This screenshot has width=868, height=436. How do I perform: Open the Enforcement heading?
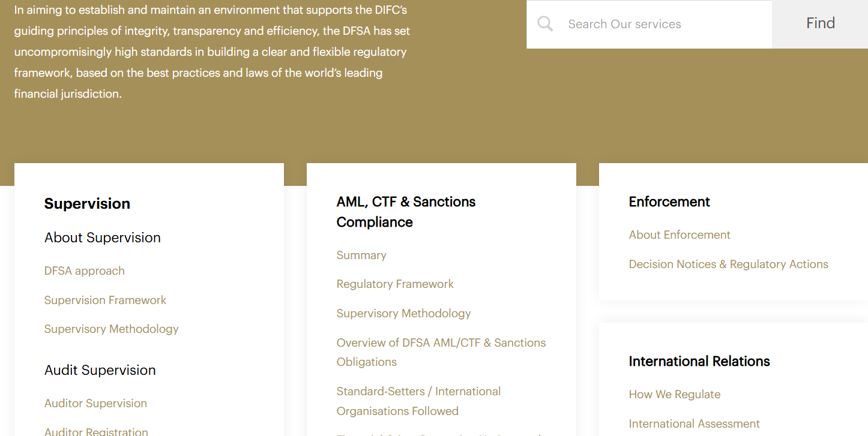click(669, 202)
